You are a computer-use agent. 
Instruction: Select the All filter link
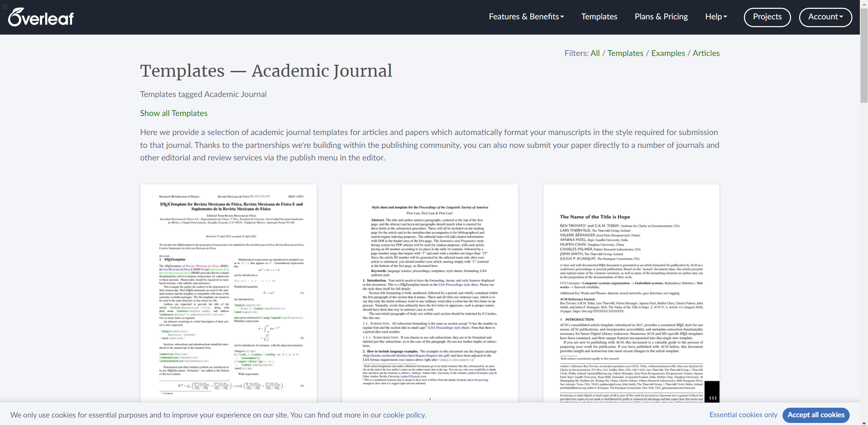pos(595,53)
